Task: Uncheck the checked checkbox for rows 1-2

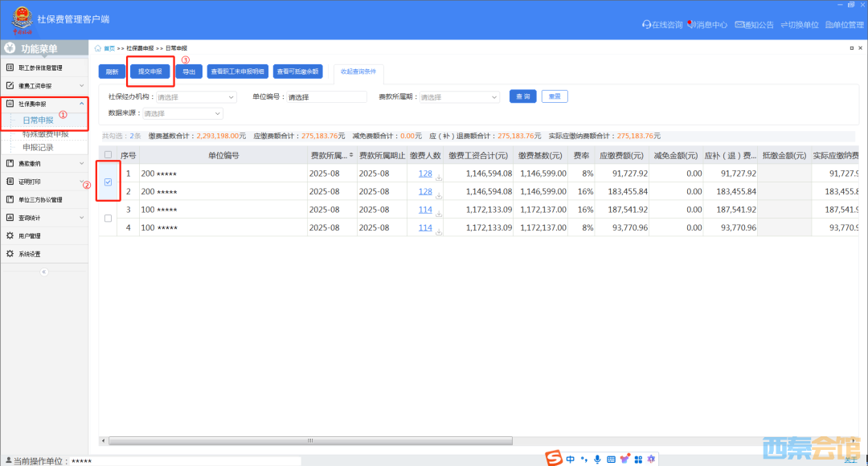Action: point(108,182)
